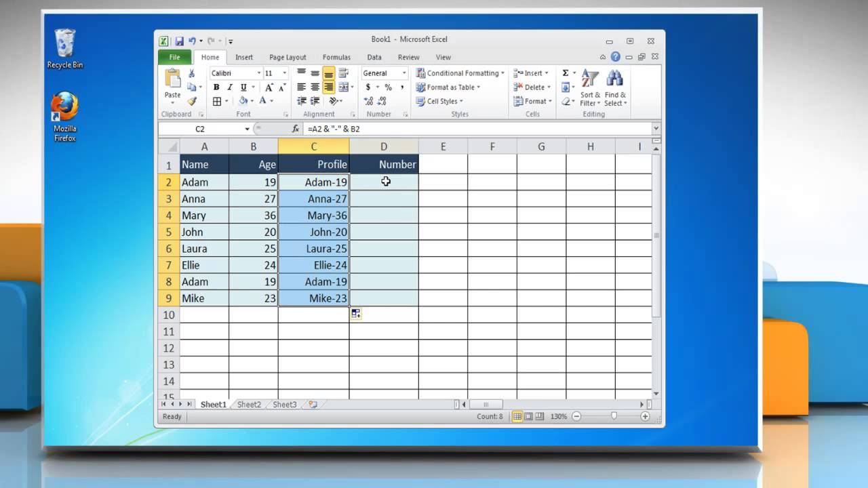Decrease indent in the Alignment group
This screenshot has width=868, height=488.
[x=302, y=101]
